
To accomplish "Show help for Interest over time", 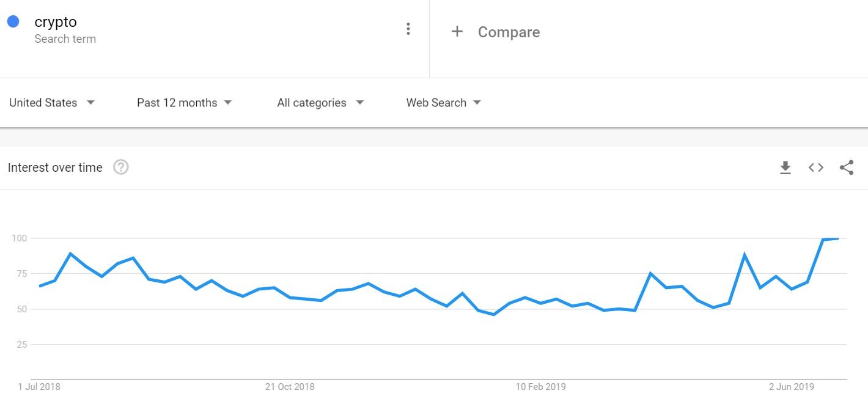I will coord(121,167).
